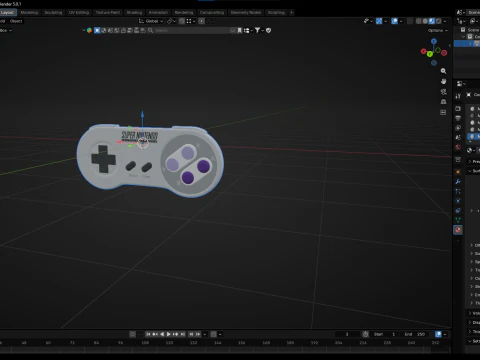
Task: Open object type visibility dropdown
Action: click(368, 21)
